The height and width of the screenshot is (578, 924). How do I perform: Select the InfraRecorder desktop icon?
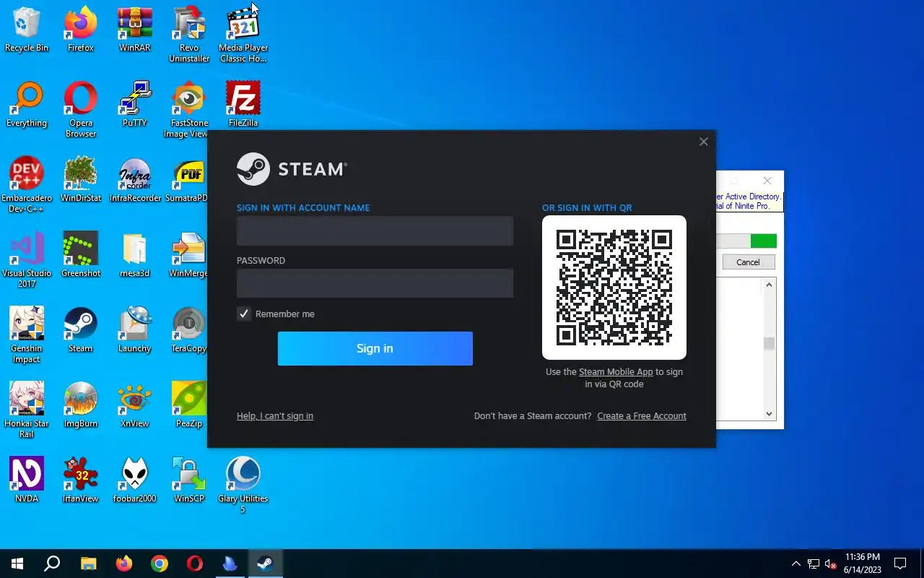pos(135,179)
